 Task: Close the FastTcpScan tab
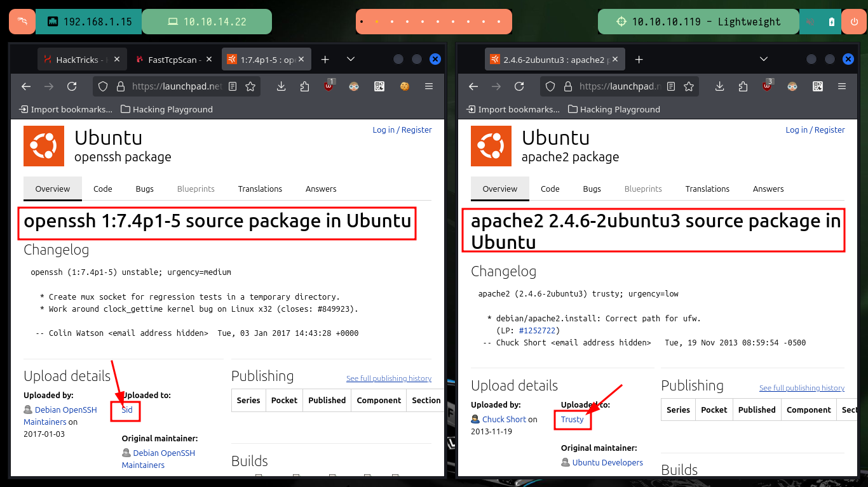pyautogui.click(x=208, y=60)
